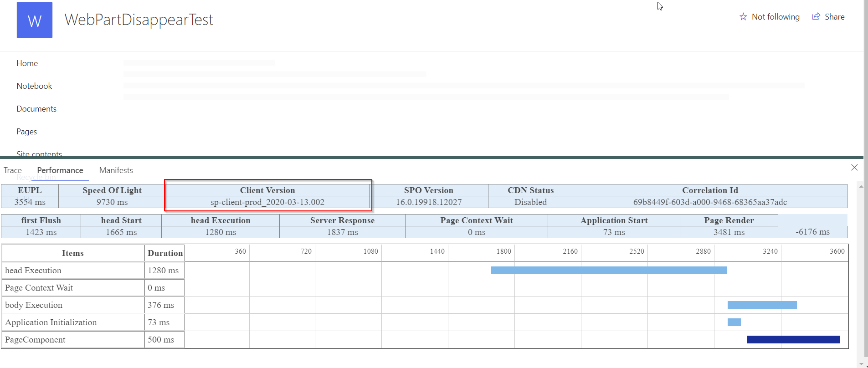Viewport: 868px width, 368px height.
Task: Click the panel scrollbar up arrow
Action: (861, 186)
